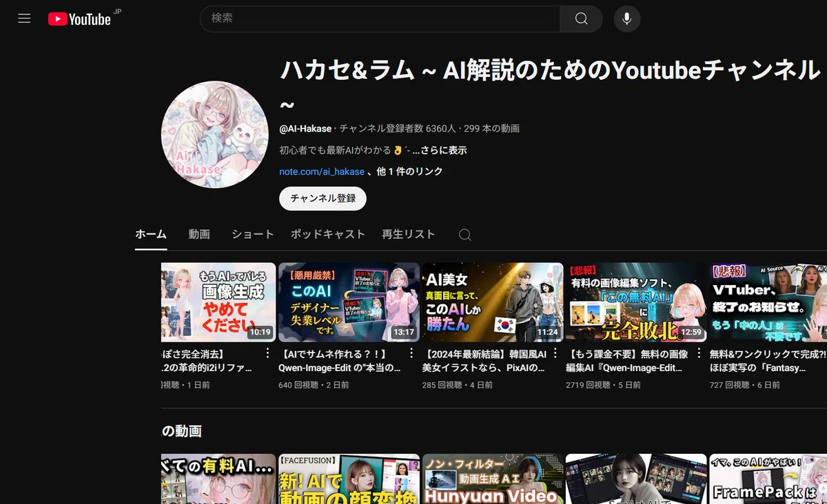This screenshot has width=827, height=504.
Task: Click 727 回視聴・6 日前 text
Action: (x=745, y=385)
